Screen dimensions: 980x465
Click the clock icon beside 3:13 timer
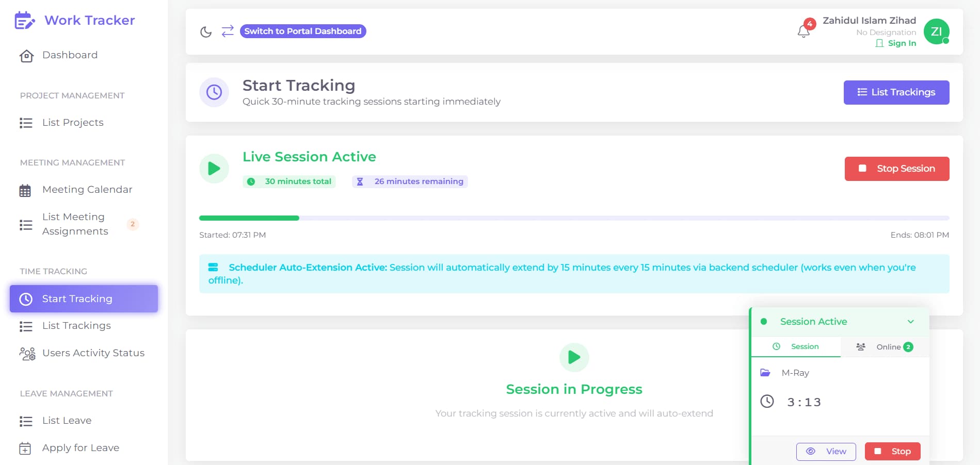pos(767,401)
